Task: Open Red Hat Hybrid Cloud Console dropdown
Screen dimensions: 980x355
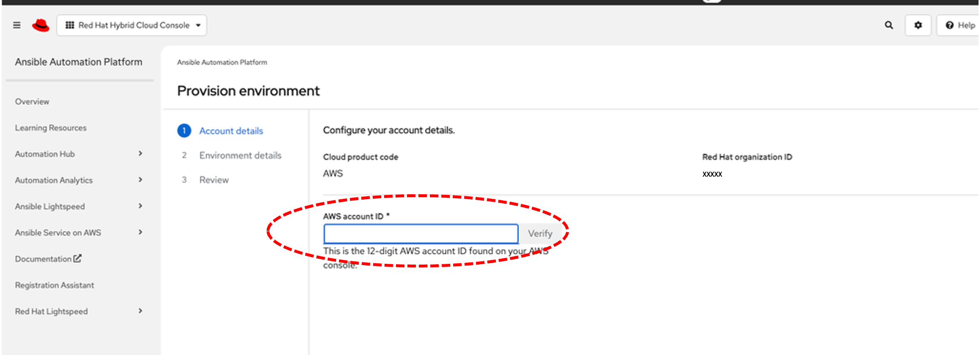Action: point(131,25)
